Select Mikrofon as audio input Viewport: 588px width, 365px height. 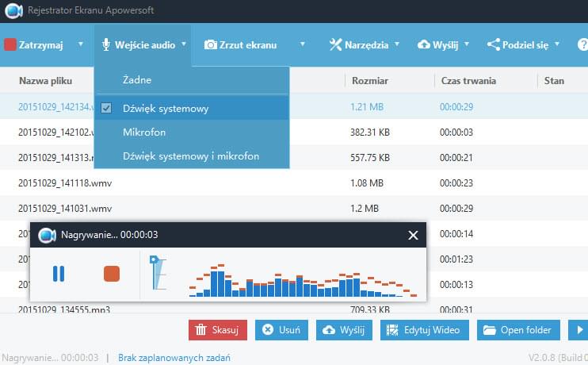click(144, 133)
